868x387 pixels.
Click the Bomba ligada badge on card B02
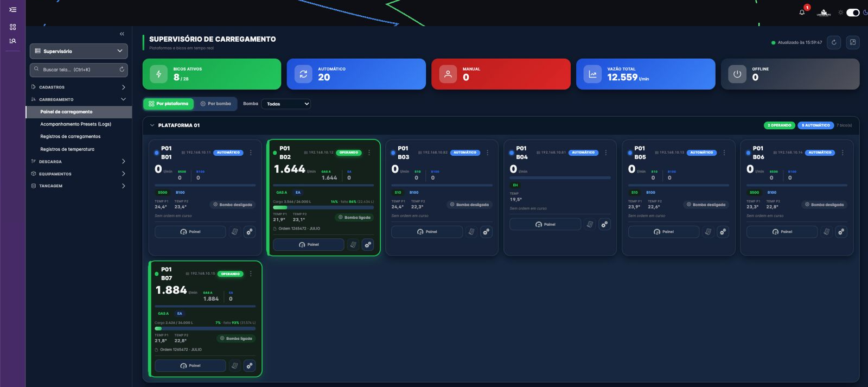click(354, 218)
